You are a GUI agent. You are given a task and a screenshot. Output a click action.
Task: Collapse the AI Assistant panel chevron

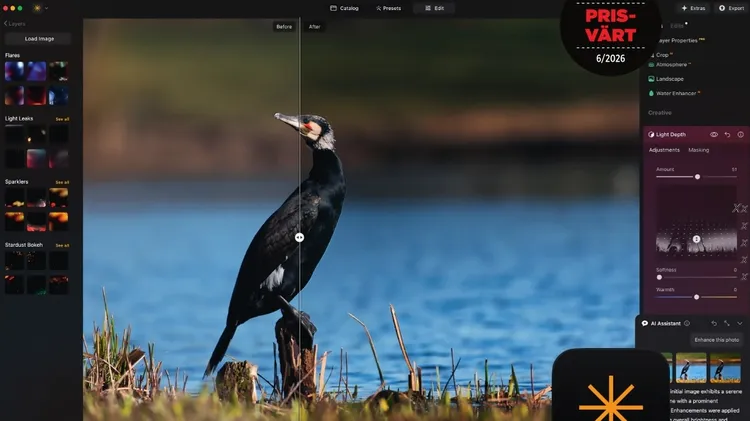[x=740, y=323]
